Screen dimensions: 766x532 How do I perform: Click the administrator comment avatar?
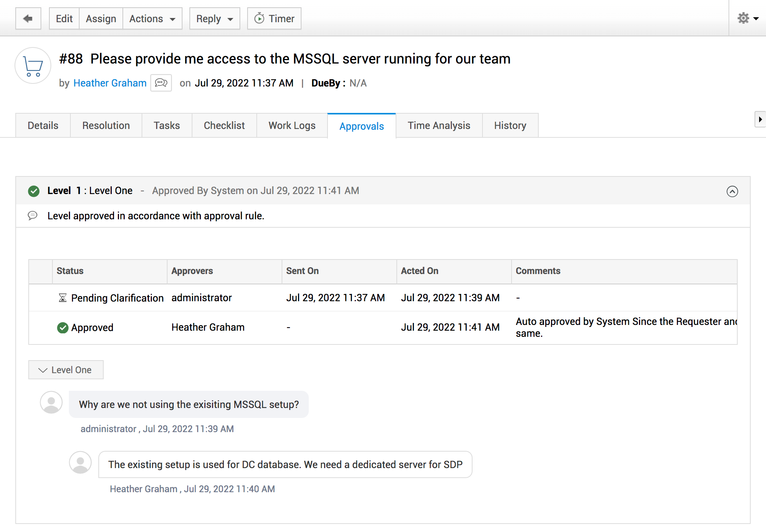51,402
